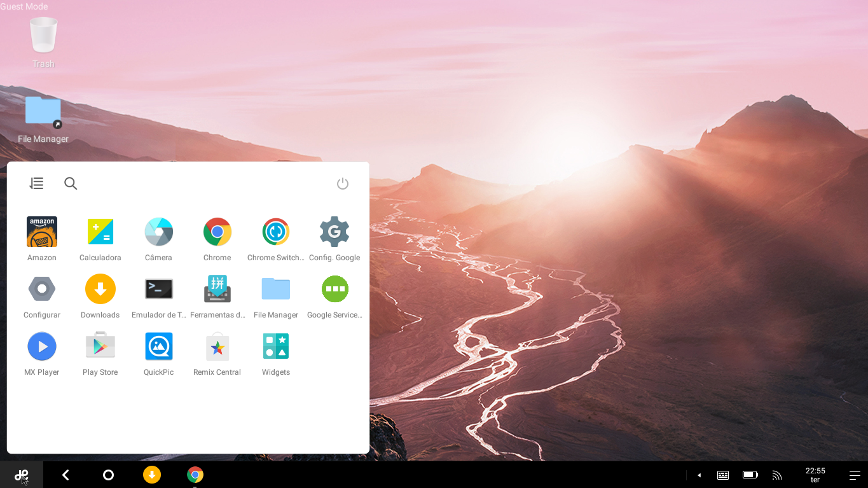Open the Widgets app
Image resolution: width=868 pixels, height=488 pixels.
pos(276,353)
